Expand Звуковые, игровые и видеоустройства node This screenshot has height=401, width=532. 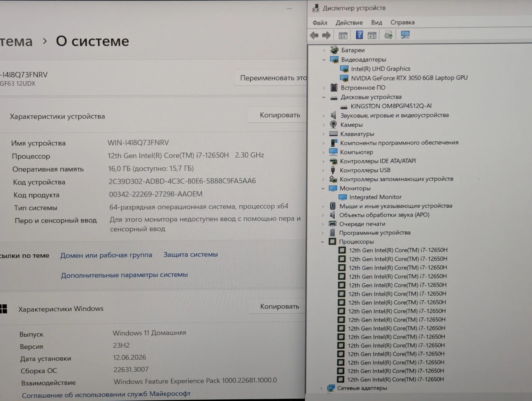[323, 116]
